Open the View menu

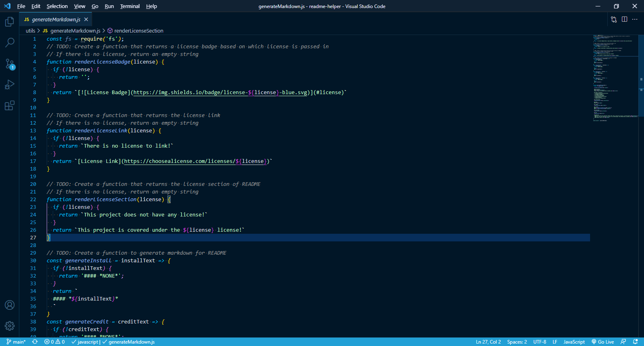(80, 6)
